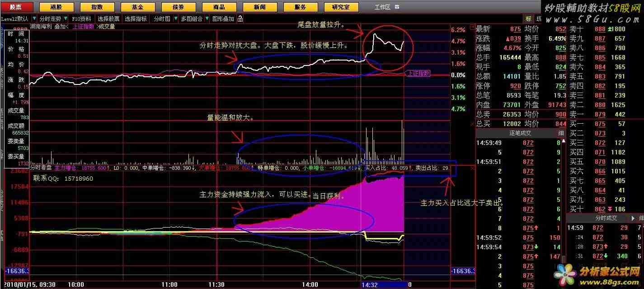Click the 工作区 workspace label

pyautogui.click(x=382, y=7)
